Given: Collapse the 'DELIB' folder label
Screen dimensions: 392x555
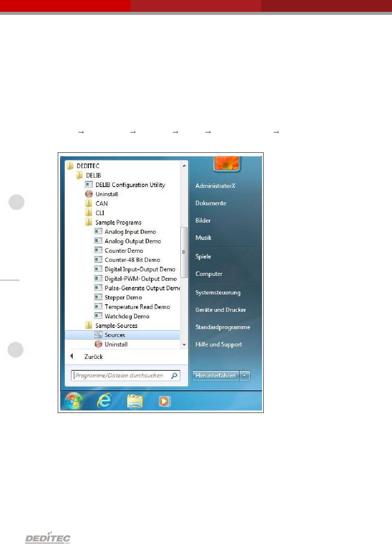Looking at the screenshot, I should tap(94, 176).
